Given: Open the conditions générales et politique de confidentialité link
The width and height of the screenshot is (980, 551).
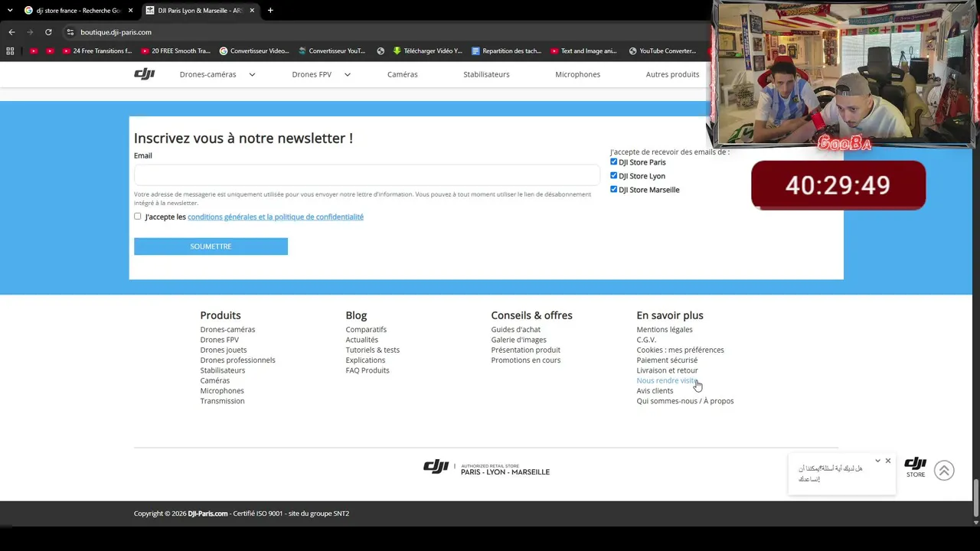Looking at the screenshot, I should 276,217.
